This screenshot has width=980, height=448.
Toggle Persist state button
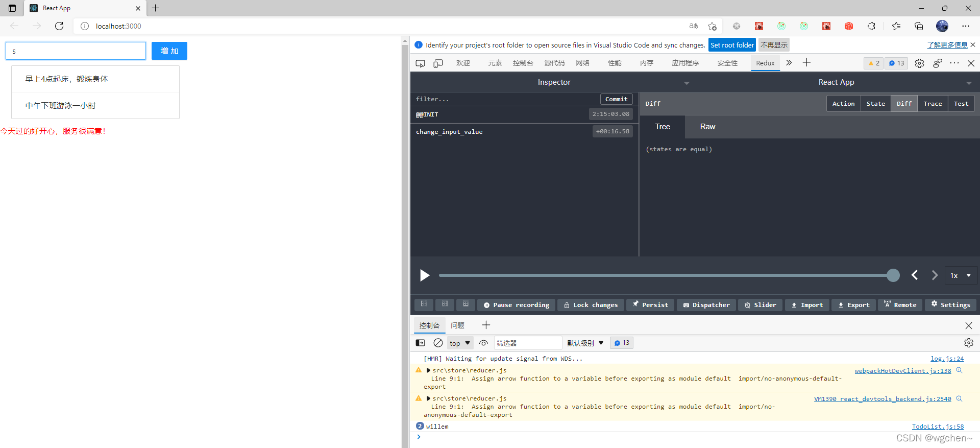(x=650, y=305)
